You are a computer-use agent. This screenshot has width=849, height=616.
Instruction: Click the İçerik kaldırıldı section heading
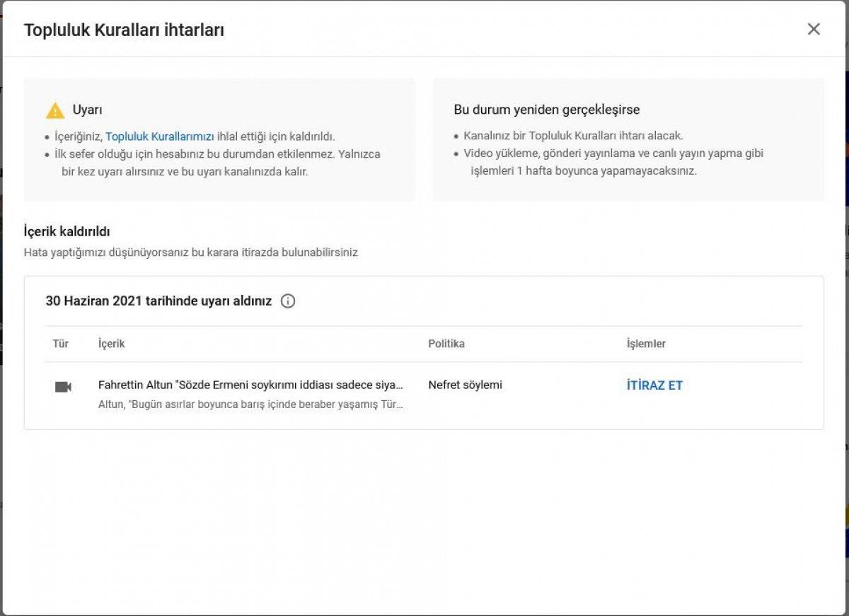click(x=67, y=232)
